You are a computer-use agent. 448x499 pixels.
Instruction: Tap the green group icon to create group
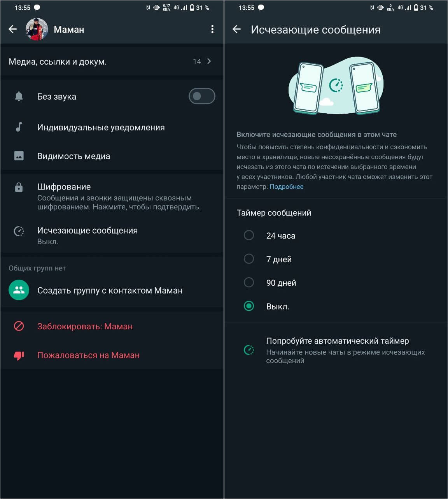click(x=19, y=290)
